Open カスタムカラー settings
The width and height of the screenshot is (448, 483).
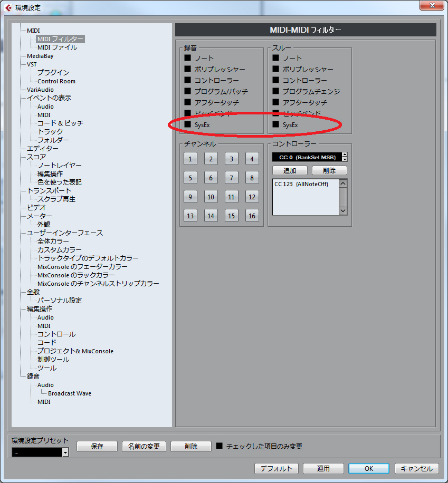click(x=60, y=250)
